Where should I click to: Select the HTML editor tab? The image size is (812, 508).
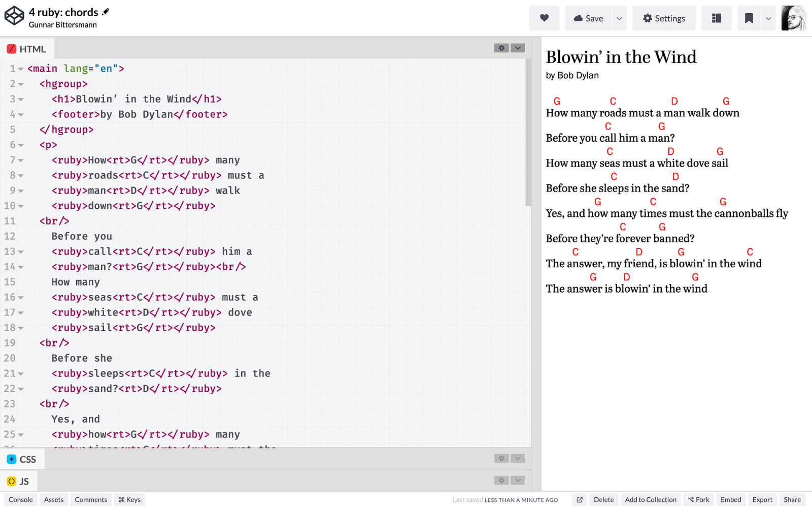click(27, 49)
